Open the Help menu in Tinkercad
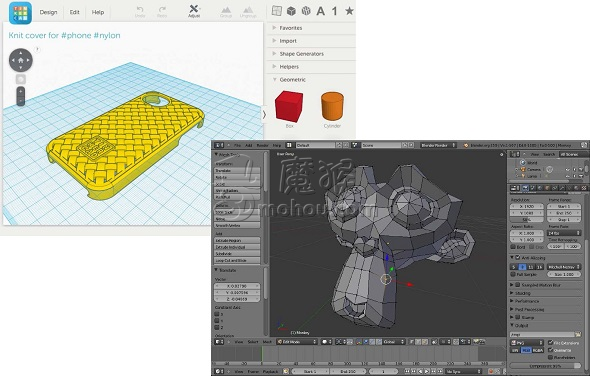 [x=98, y=12]
